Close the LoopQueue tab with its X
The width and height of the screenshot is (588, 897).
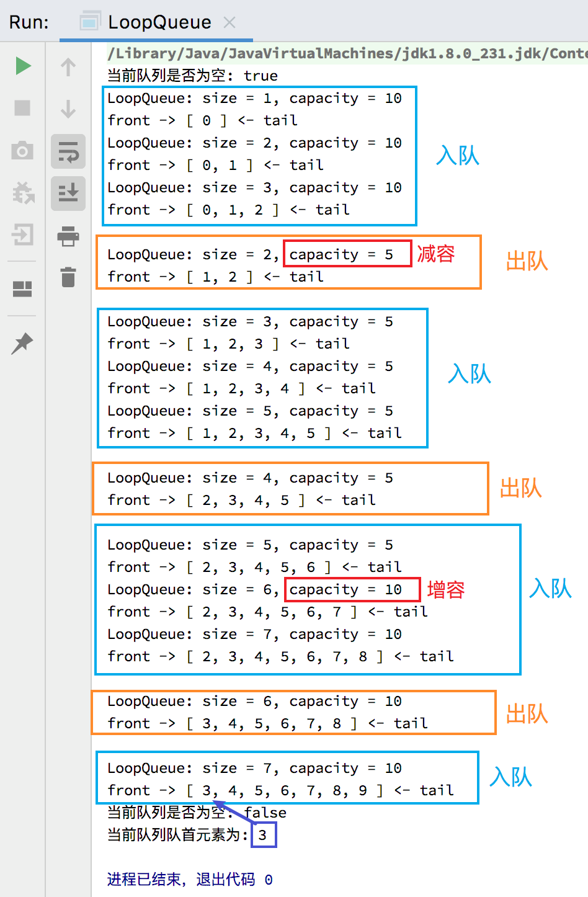(229, 22)
